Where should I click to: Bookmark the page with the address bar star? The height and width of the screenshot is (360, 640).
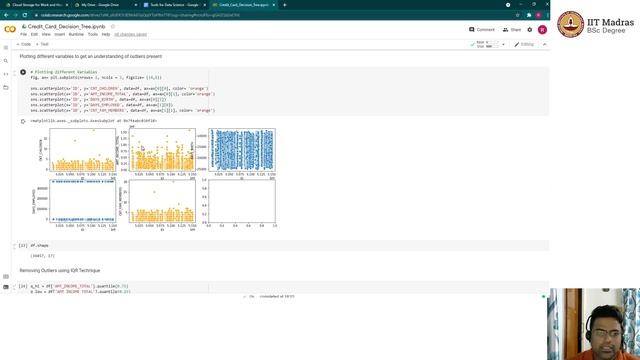click(518, 15)
